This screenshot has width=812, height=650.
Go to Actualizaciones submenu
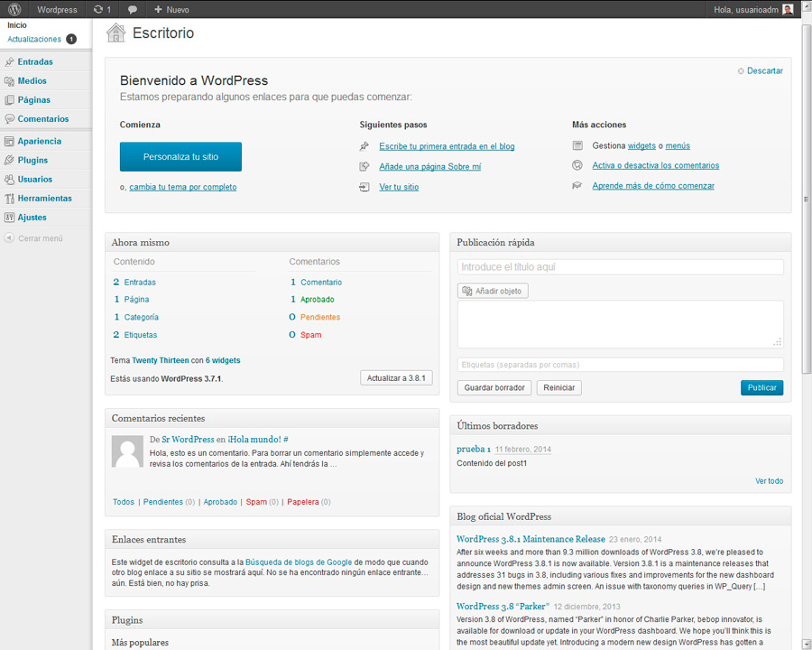[x=34, y=40]
